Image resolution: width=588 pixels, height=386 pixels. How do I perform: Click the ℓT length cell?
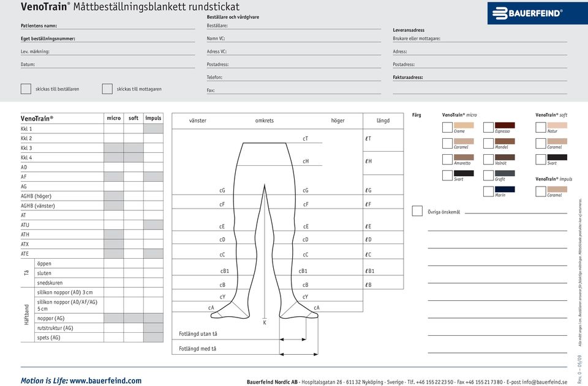point(383,140)
